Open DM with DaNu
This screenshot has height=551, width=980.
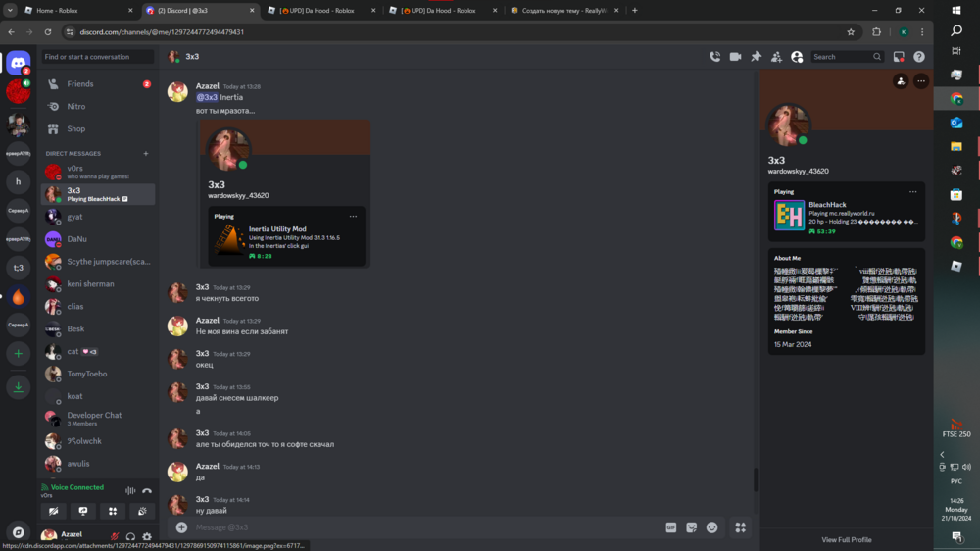(x=98, y=239)
